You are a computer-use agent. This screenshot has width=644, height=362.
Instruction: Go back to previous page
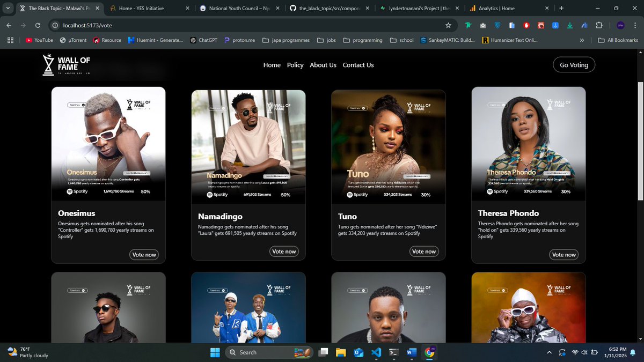(x=9, y=25)
